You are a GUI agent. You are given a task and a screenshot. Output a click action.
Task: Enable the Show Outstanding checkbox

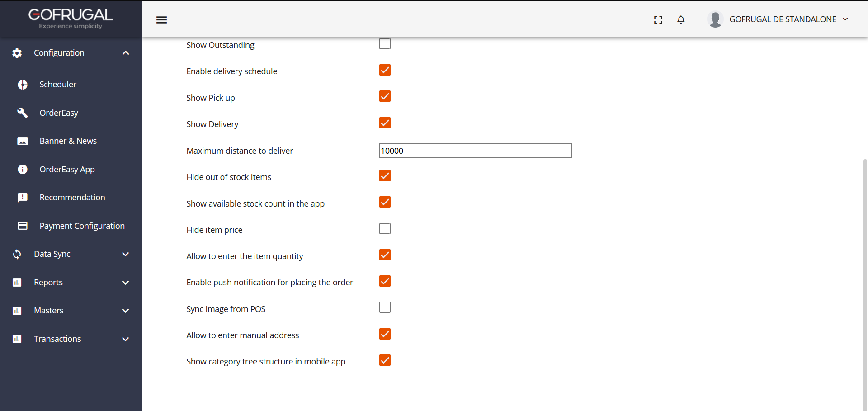point(385,44)
